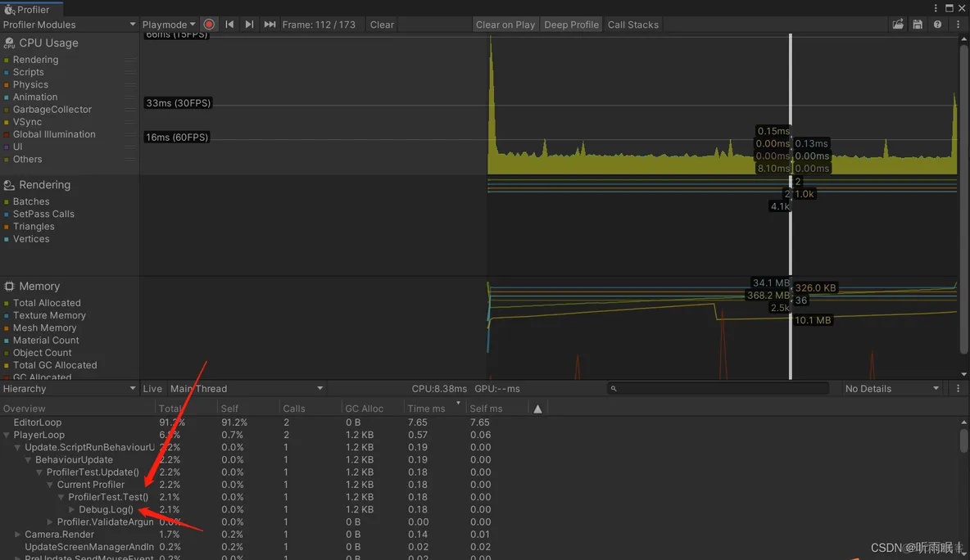The width and height of the screenshot is (970, 560).
Task: Toggle Vertices series visibility
Action: (x=7, y=239)
